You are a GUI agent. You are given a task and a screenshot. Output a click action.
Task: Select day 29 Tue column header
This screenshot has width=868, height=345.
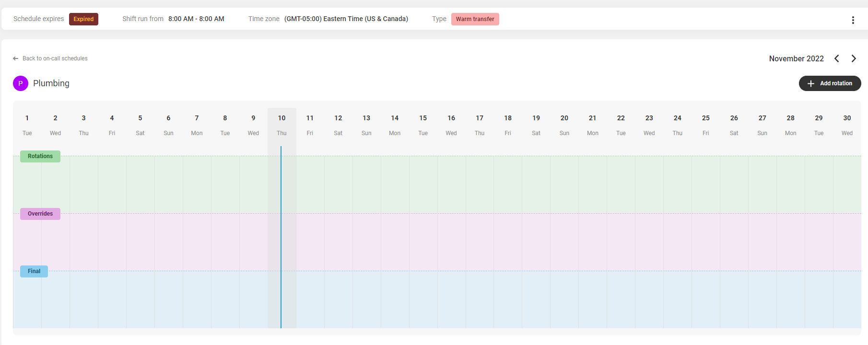pos(820,125)
